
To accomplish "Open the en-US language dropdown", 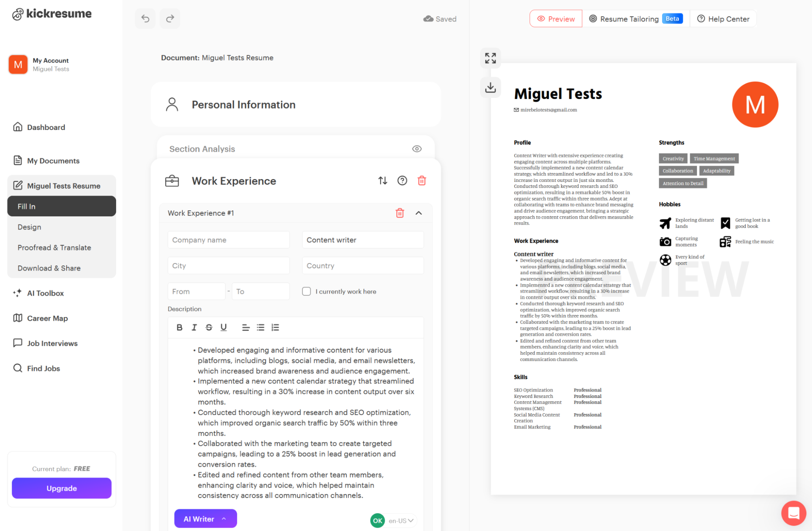I will tap(401, 520).
